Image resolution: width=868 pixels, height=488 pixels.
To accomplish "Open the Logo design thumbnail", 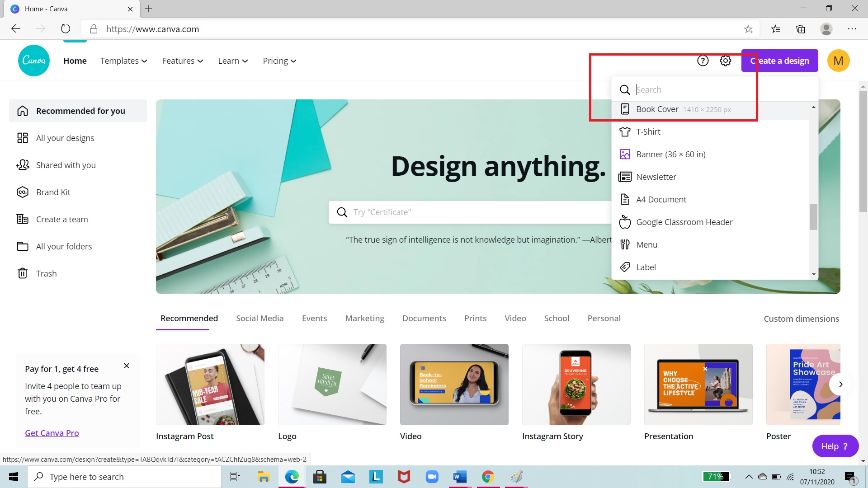I will tap(332, 385).
